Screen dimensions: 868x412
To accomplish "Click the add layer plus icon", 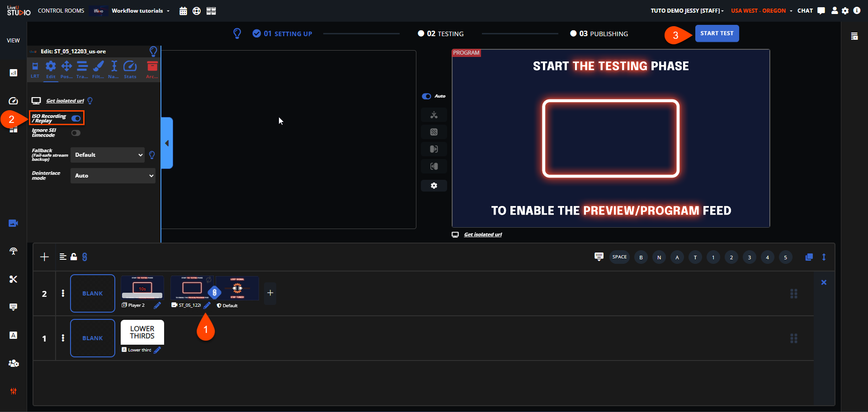I will click(x=44, y=257).
